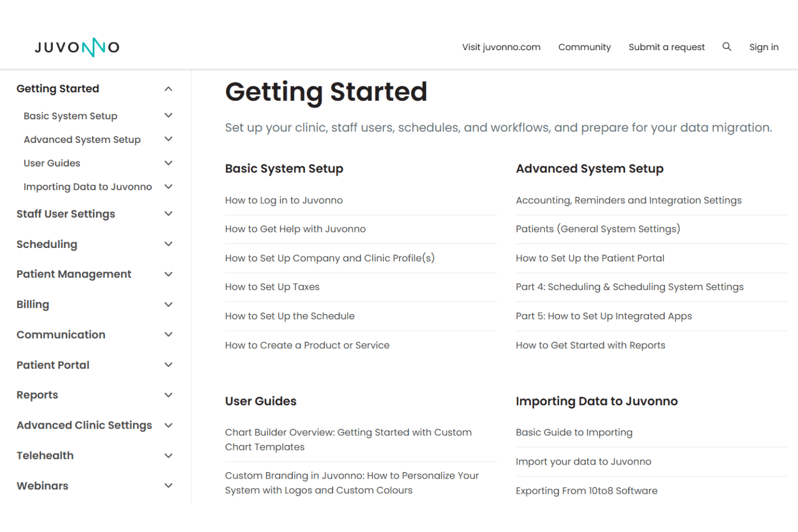Screen dimensions: 798x532
Task: Open How to Set Up Taxes
Action: coord(272,287)
